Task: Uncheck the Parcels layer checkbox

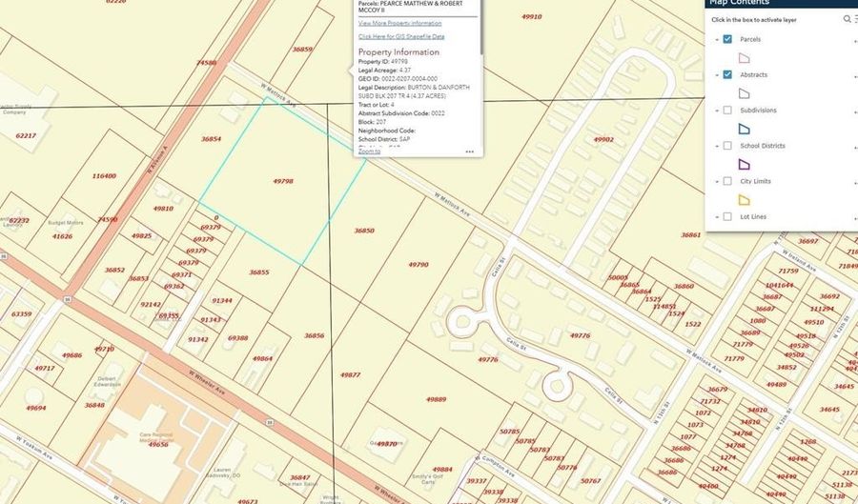Action: click(727, 39)
